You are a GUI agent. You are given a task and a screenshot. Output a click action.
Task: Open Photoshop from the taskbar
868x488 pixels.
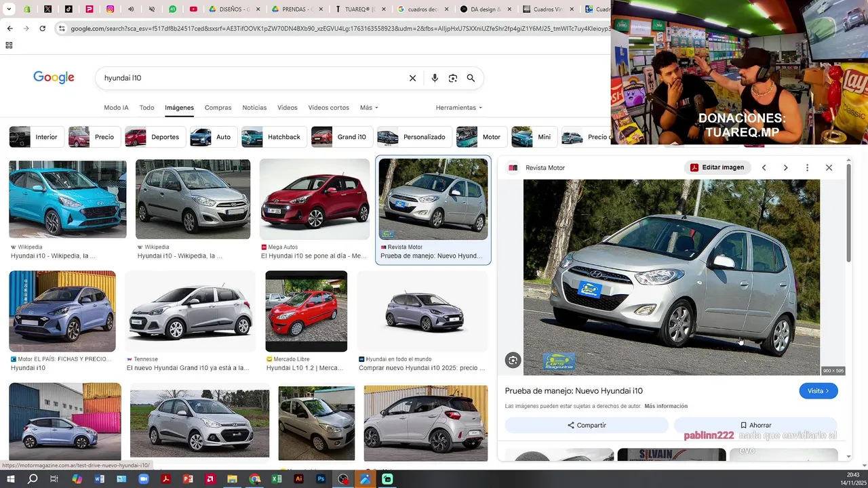(x=321, y=479)
